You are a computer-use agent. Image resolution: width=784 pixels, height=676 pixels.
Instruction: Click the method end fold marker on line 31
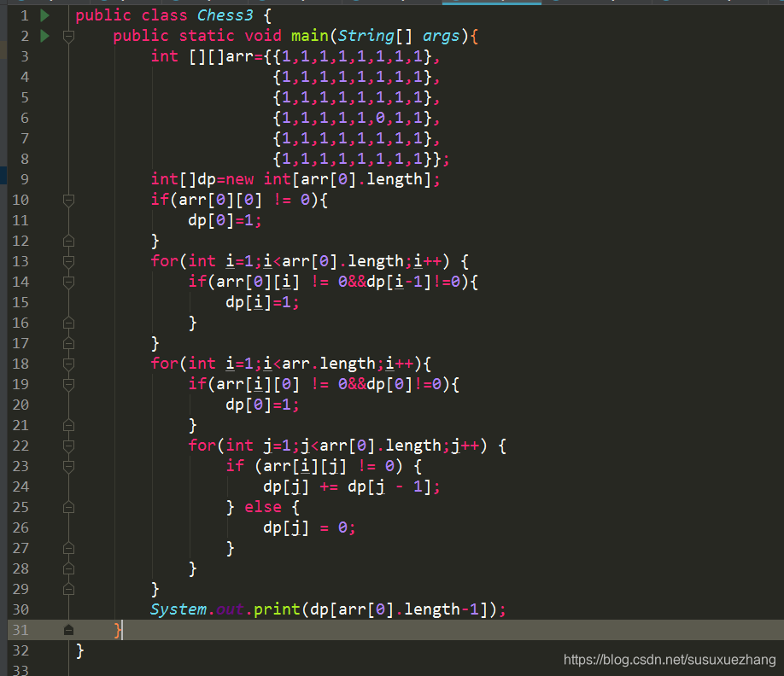pos(69,630)
